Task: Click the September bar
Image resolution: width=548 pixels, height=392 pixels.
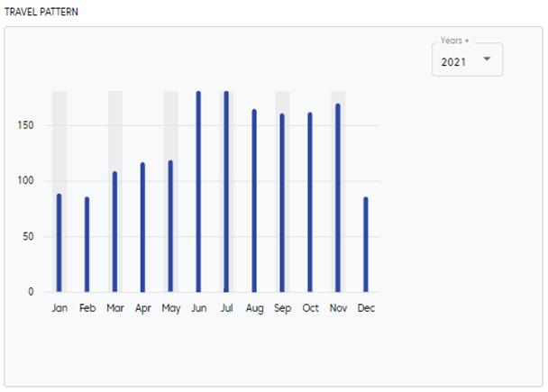Action: [282, 203]
